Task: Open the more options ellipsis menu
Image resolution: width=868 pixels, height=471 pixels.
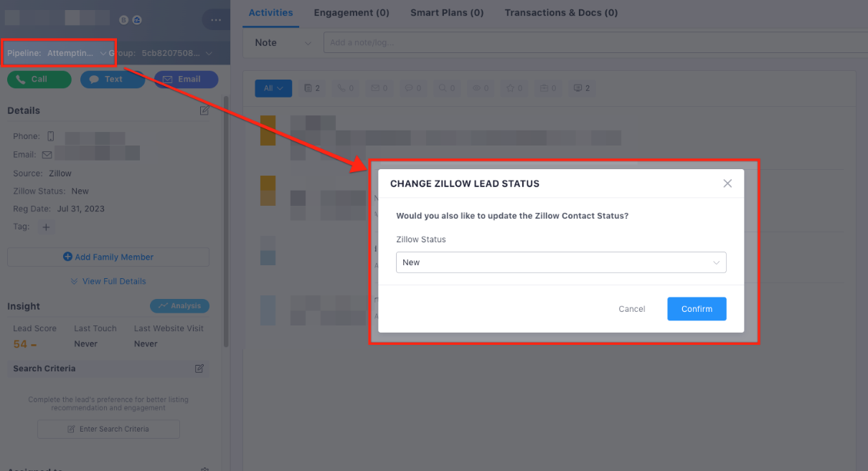Action: click(216, 20)
